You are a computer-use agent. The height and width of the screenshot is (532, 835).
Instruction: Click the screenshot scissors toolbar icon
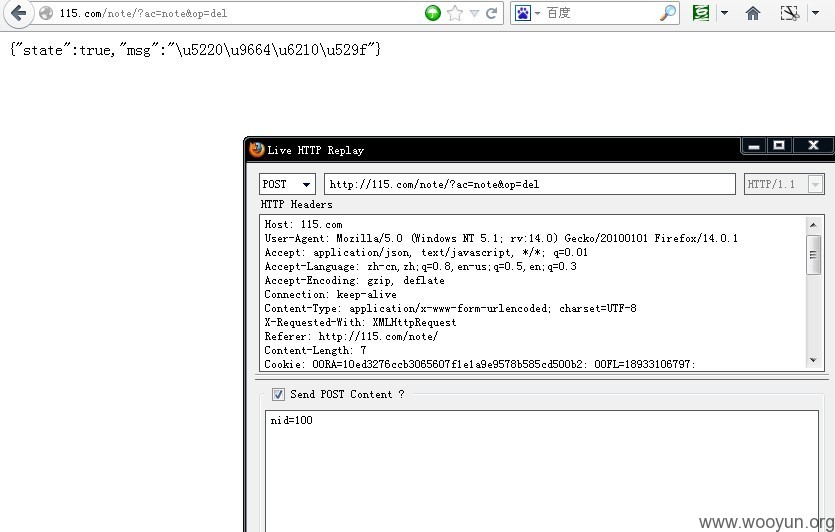(790, 13)
